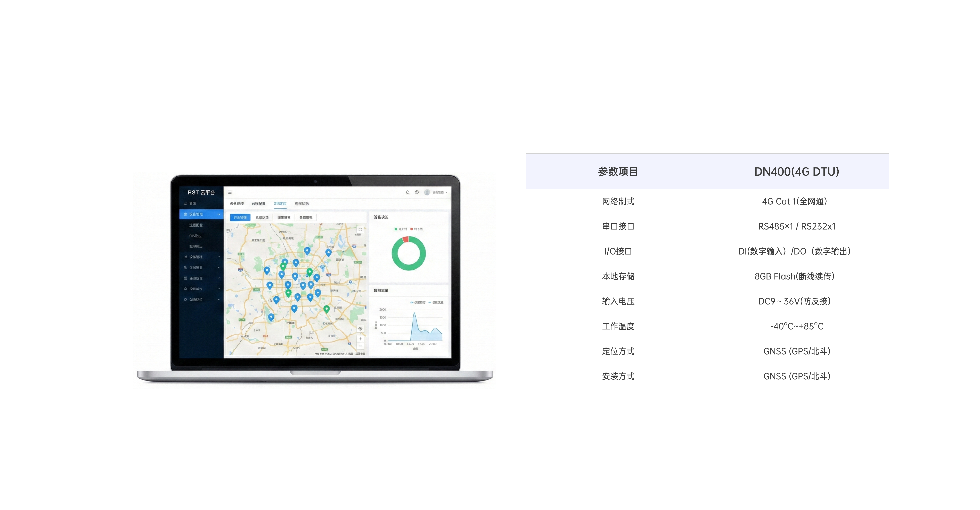
Task: Toggle the green online legend item
Action: (x=401, y=229)
